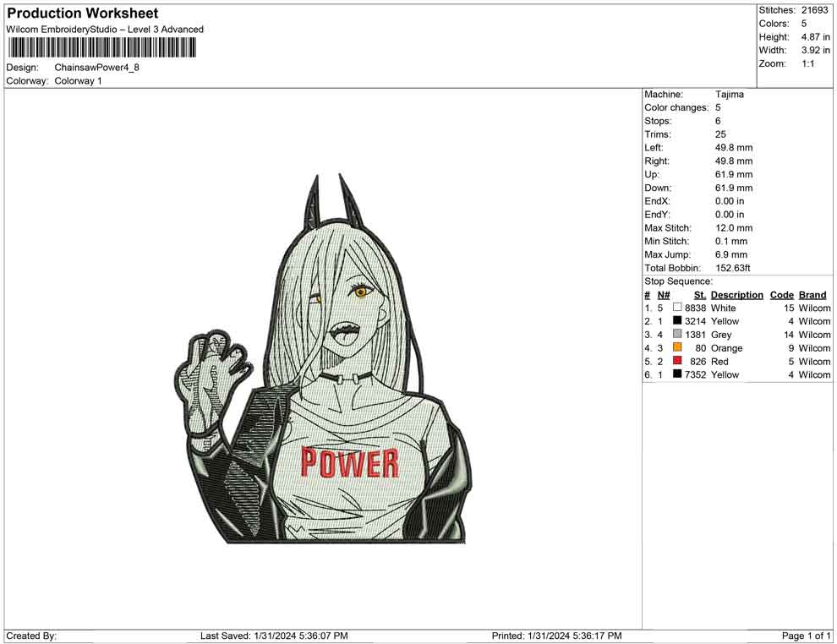Select code '14' in the Grey row
The width and height of the screenshot is (837, 644).
pos(789,335)
